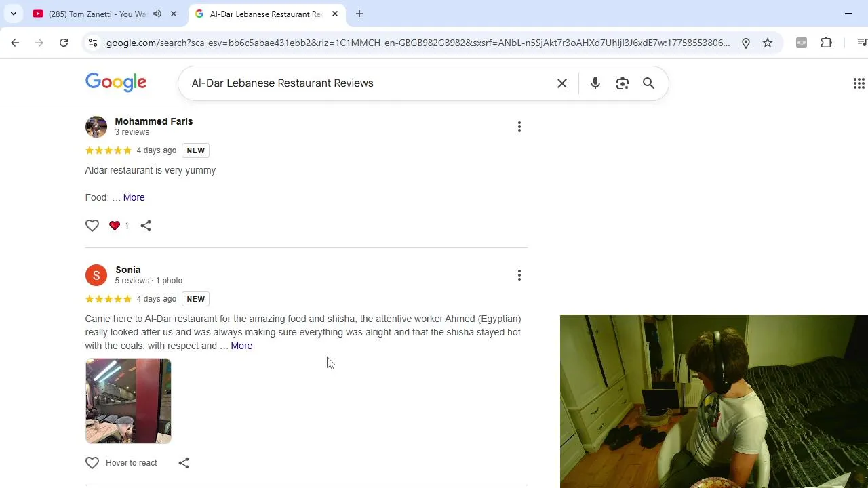Select the Al-Dar Lebanese Restaurant tab
868x488 pixels.
point(266,14)
